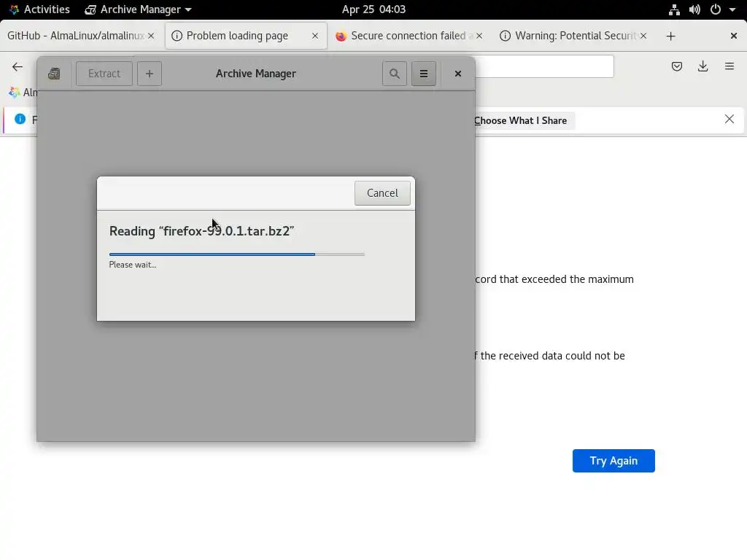Screen dimensions: 747x560
Task: Open the search icon in Archive Manager
Action: click(x=395, y=74)
